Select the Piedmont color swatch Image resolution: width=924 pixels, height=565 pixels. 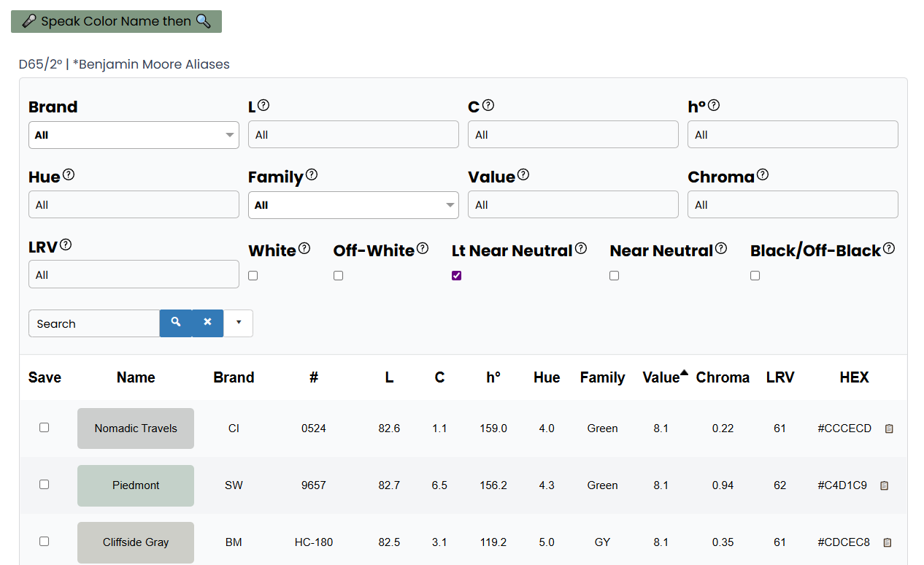click(136, 485)
